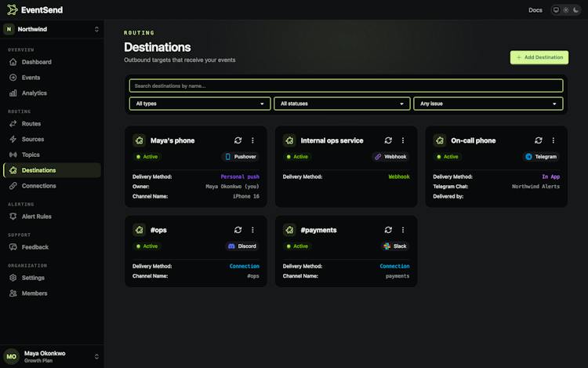Viewport: 588px width, 368px height.
Task: Click the Active status on #payments
Action: (x=297, y=246)
